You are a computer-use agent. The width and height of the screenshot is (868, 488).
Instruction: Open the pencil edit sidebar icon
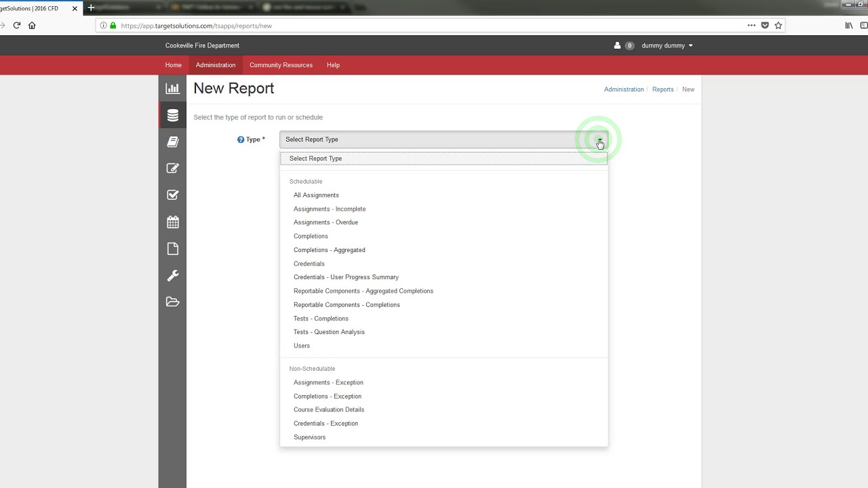point(172,168)
